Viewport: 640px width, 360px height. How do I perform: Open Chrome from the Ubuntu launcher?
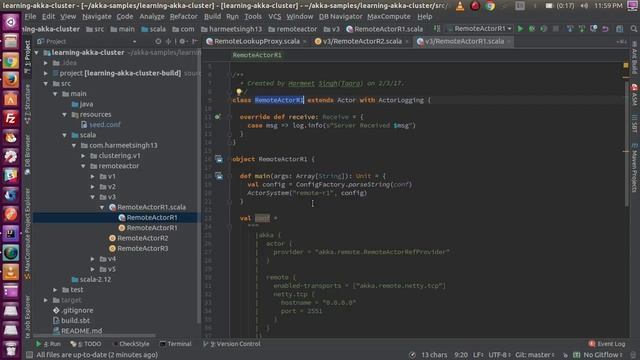pyautogui.click(x=11, y=61)
